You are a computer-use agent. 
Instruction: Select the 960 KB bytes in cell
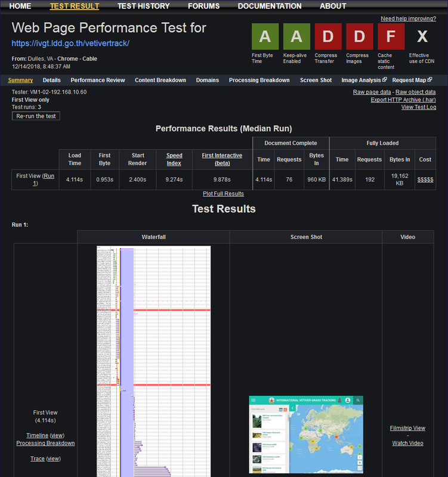[317, 180]
